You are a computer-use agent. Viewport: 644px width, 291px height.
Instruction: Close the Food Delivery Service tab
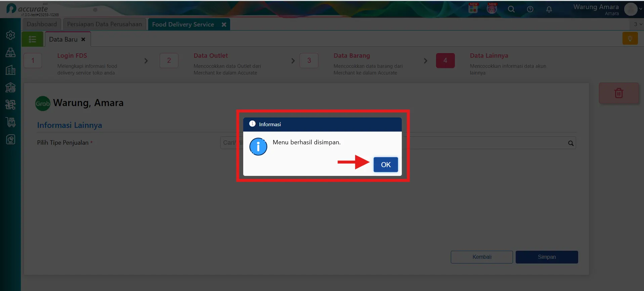click(224, 25)
